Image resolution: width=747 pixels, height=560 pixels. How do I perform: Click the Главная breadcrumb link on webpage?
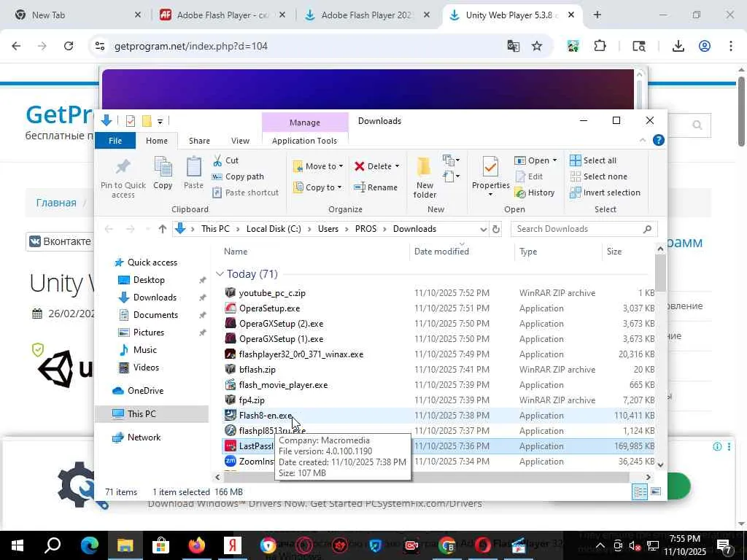[56, 203]
